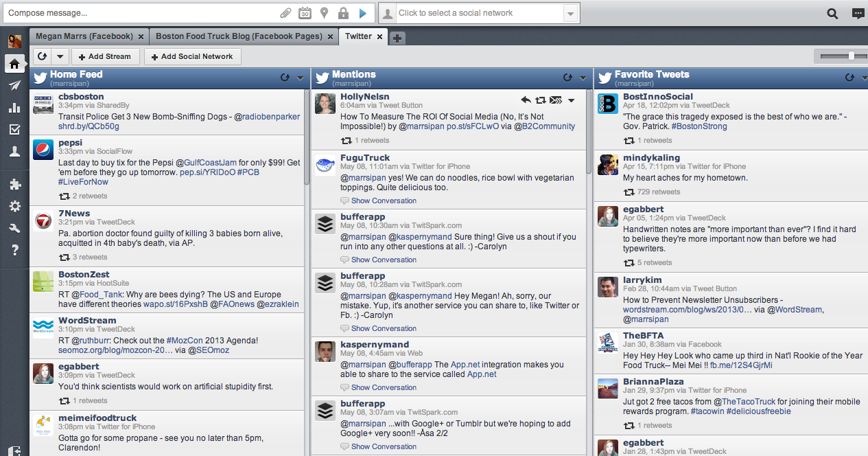868x456 pixels.
Task: Click the retweet icon on HollyNelsn tweet
Action: tap(541, 100)
